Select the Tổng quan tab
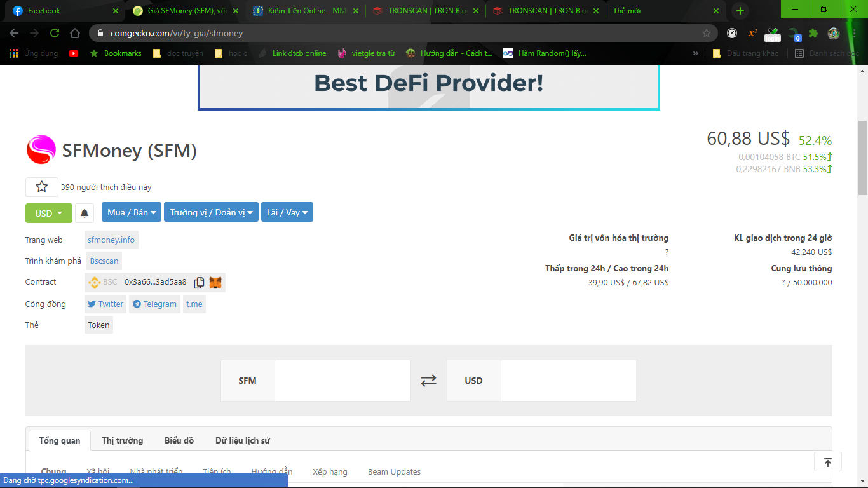Image resolution: width=868 pixels, height=488 pixels. tap(60, 440)
